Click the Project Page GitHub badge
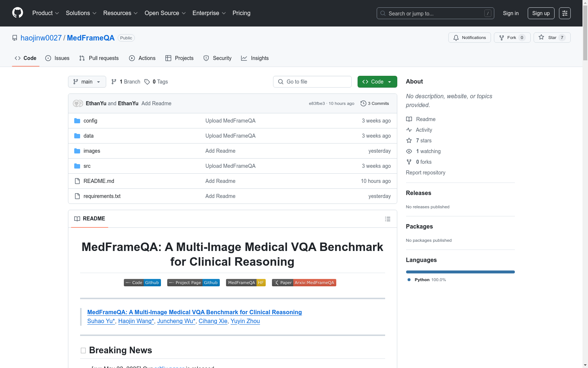588x368 pixels. tap(193, 283)
